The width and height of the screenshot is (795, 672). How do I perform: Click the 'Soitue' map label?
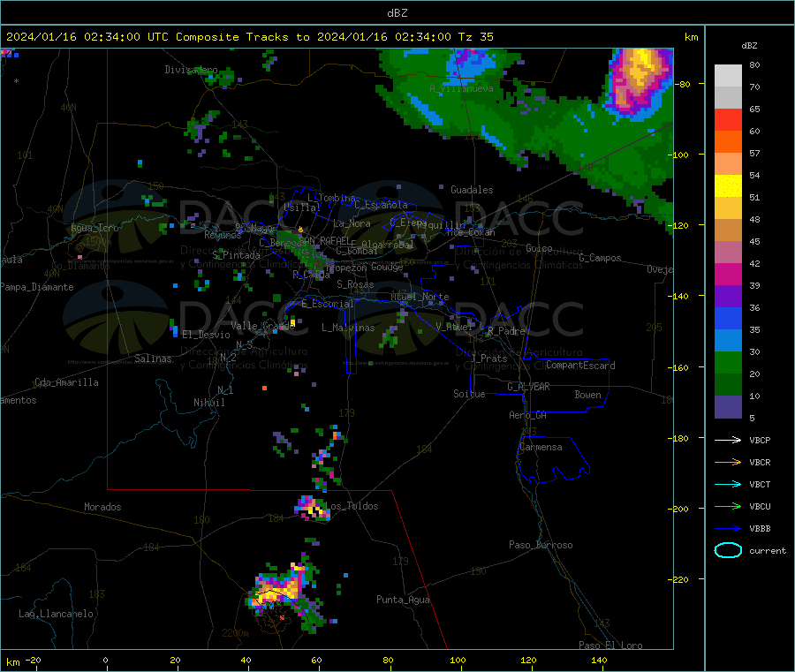[x=469, y=394]
